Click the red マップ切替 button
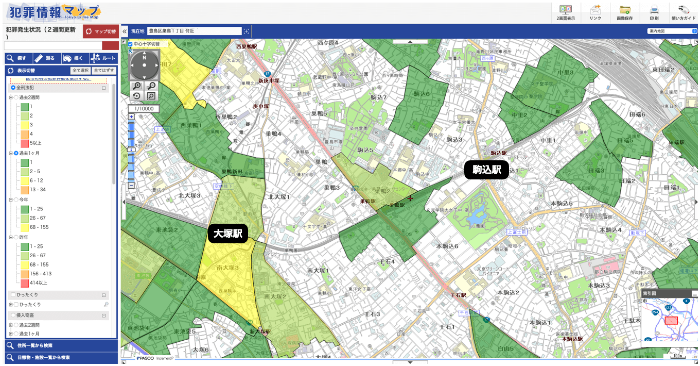Image resolution: width=700 pixels, height=366 pixels. coord(101,31)
